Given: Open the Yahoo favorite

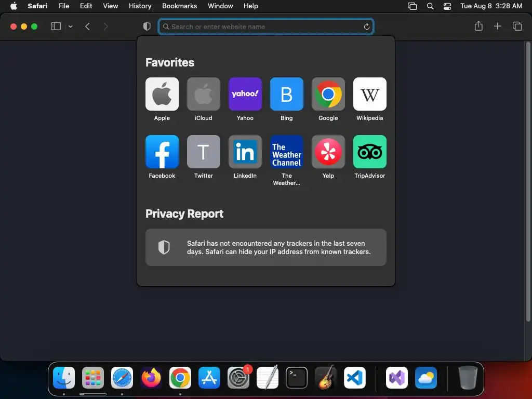Looking at the screenshot, I should (245, 94).
